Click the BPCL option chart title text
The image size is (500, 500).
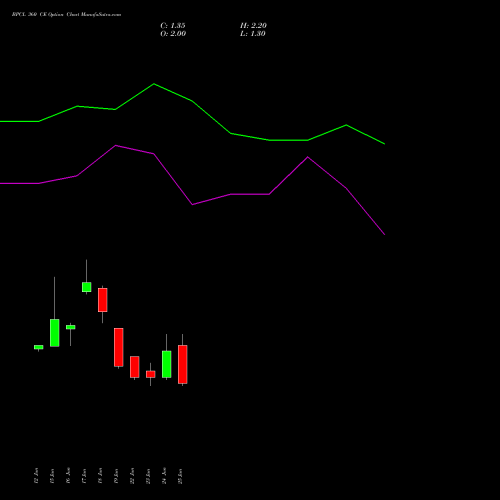pyautogui.click(x=66, y=15)
